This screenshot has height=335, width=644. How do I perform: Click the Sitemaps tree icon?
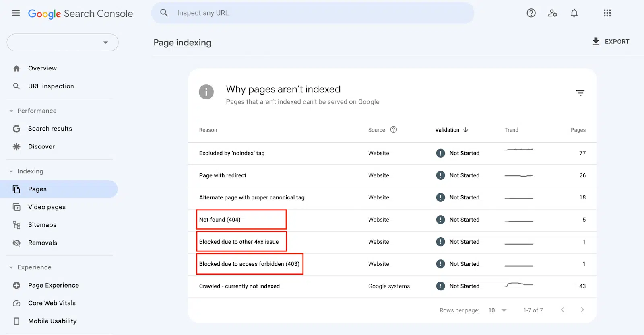pyautogui.click(x=17, y=225)
